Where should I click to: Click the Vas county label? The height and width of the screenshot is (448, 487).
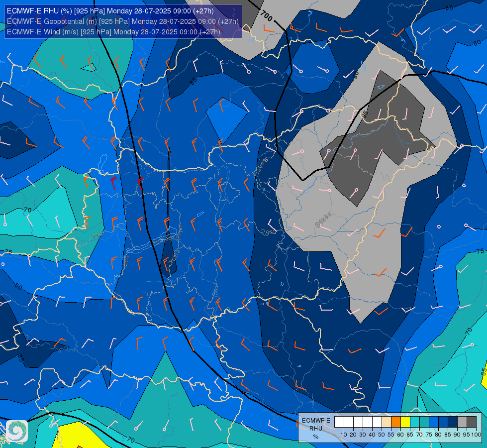(97, 235)
